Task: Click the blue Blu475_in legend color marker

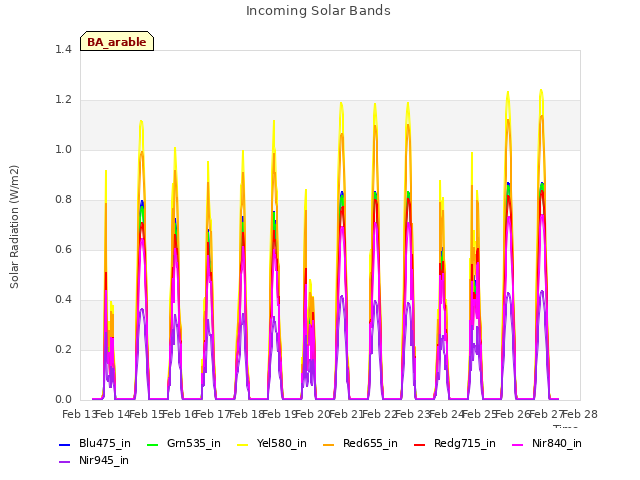Action: point(64,444)
